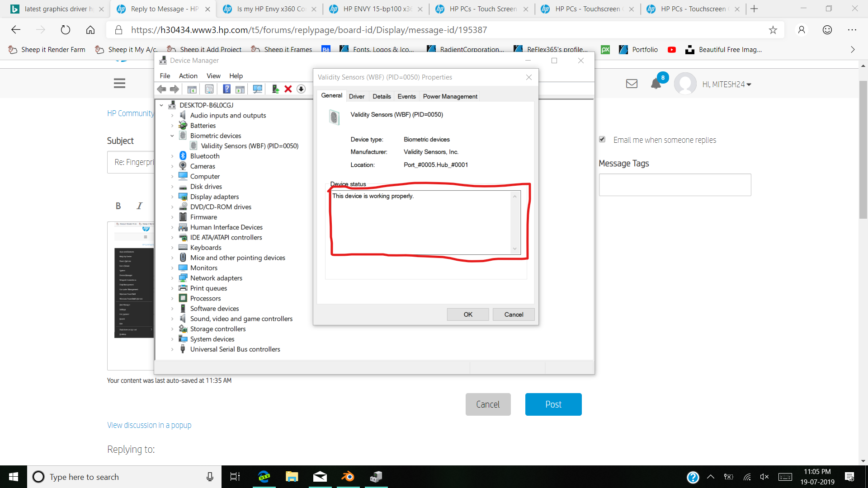The height and width of the screenshot is (488, 868).
Task: Toggle bold formatting in the reply editor
Action: (118, 206)
